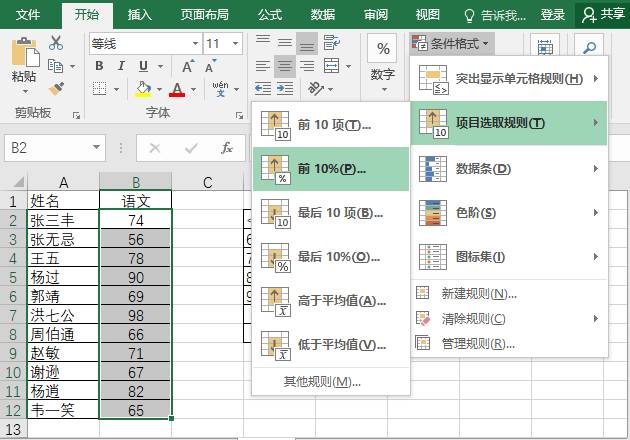
Task: Click the cells group icon beside 条件格式
Action: coord(545,48)
